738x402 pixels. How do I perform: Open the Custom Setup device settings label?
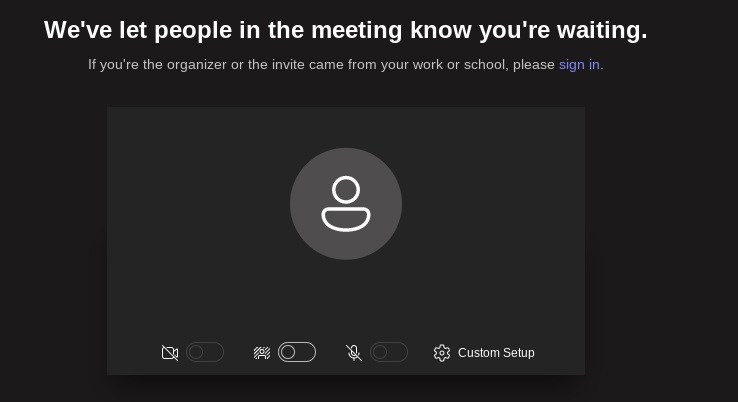pos(496,353)
